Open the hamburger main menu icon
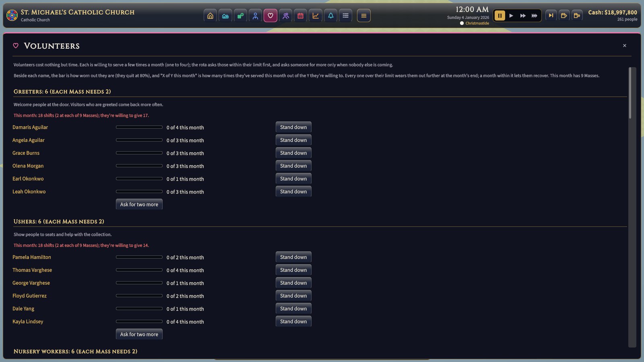The width and height of the screenshot is (644, 362). tap(364, 16)
